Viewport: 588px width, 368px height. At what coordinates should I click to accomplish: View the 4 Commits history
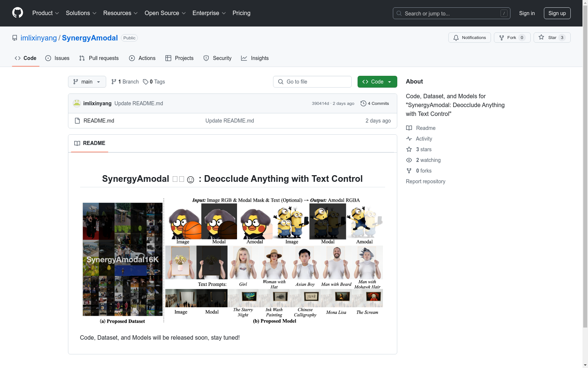374,103
